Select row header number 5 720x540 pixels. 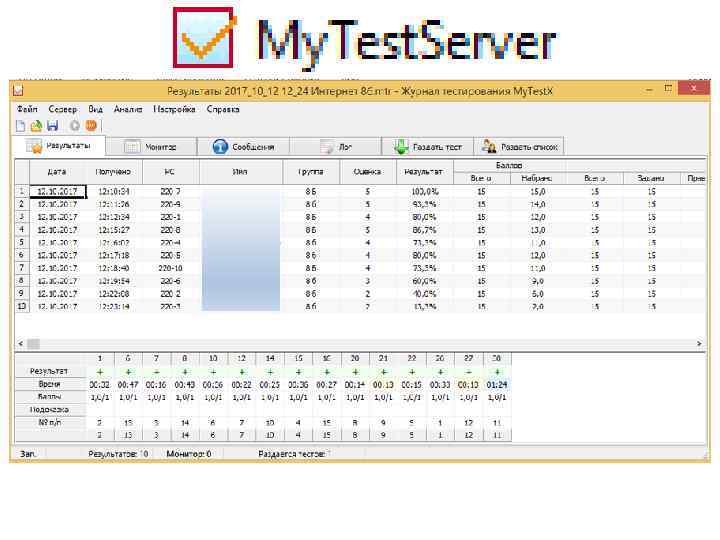tap(22, 242)
